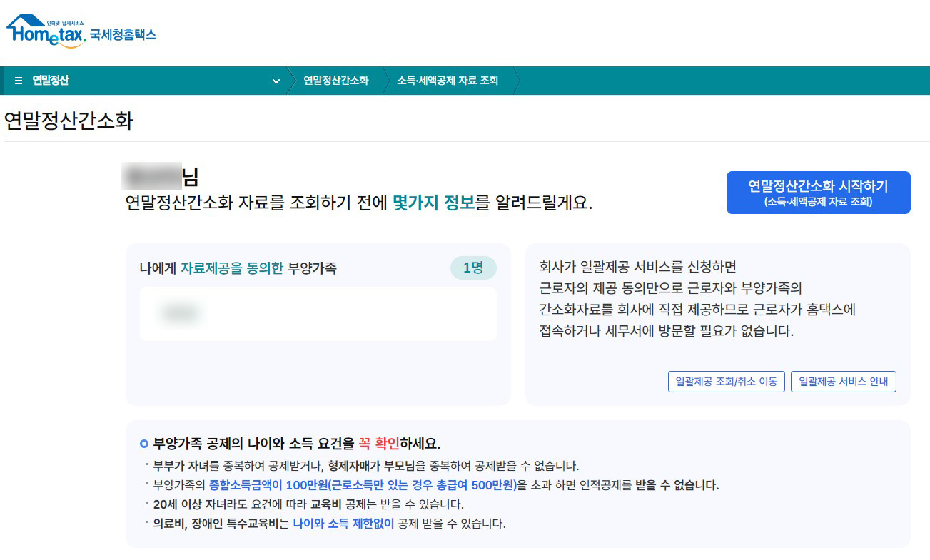The height and width of the screenshot is (560, 930).
Task: Select the 연말정산간소화 breadcrumb item
Action: (x=335, y=81)
